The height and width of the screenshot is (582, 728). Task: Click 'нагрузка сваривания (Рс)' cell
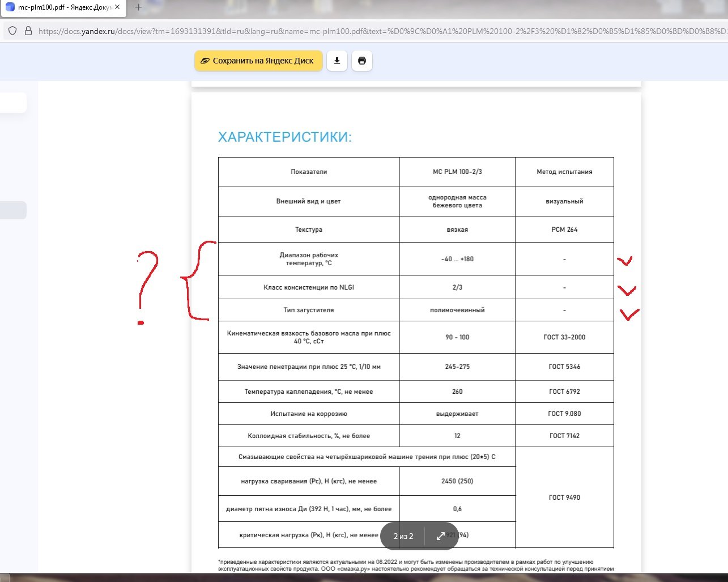coord(309,481)
